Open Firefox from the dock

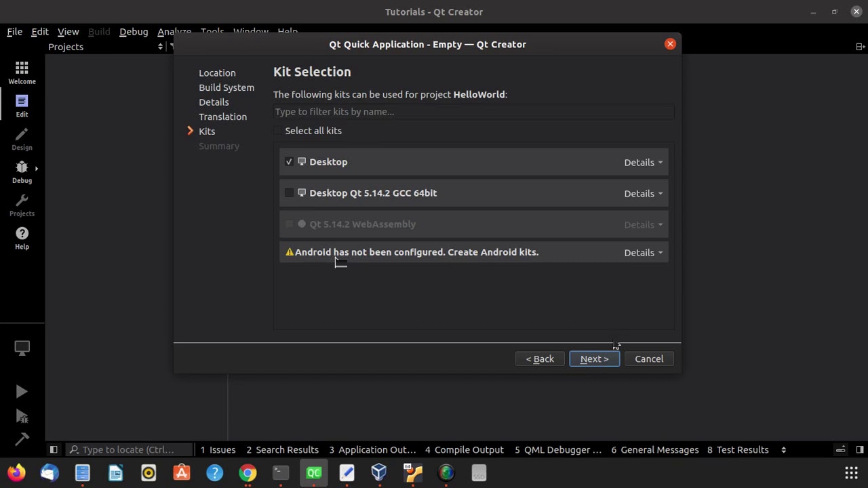coord(16,472)
